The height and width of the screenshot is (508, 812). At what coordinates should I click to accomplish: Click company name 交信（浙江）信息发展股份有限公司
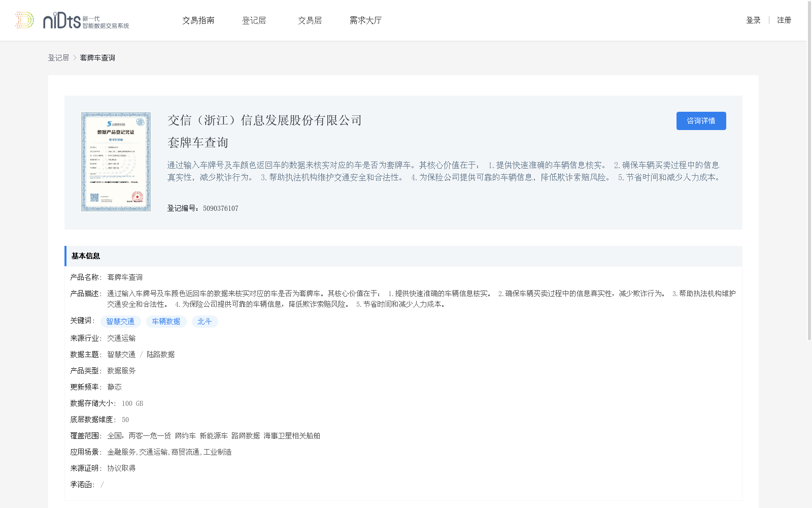(265, 120)
